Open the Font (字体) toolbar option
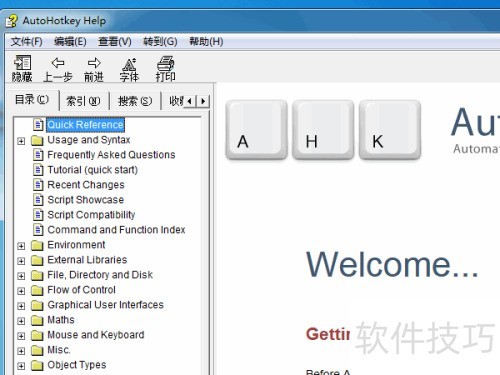The height and width of the screenshot is (375, 500). tap(129, 69)
